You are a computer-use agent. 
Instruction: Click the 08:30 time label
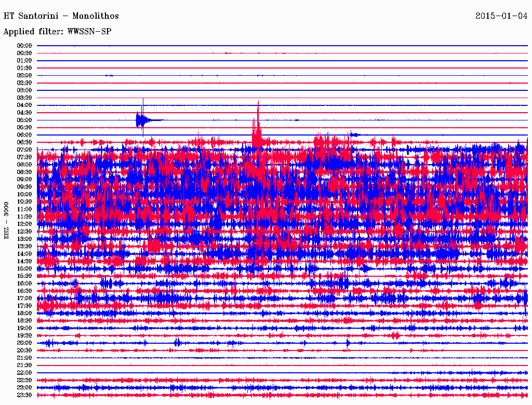[x=24, y=172]
